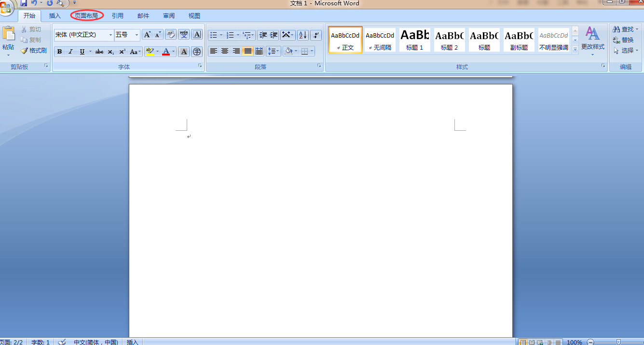Apply distributed alignment
Image resolution: width=644 pixels, height=345 pixels.
click(x=259, y=51)
